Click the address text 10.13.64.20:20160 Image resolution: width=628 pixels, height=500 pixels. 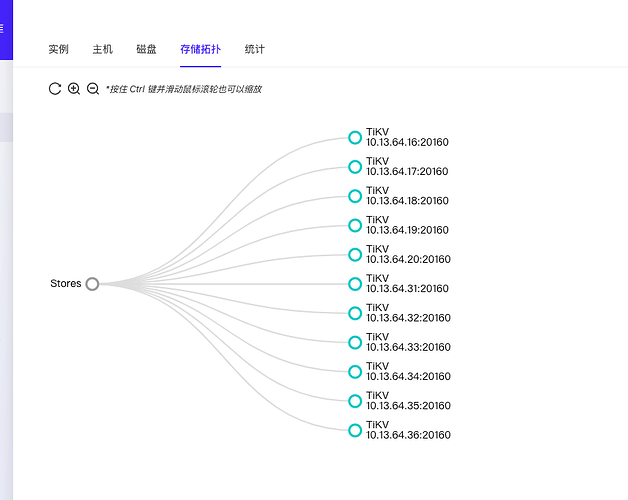409,259
